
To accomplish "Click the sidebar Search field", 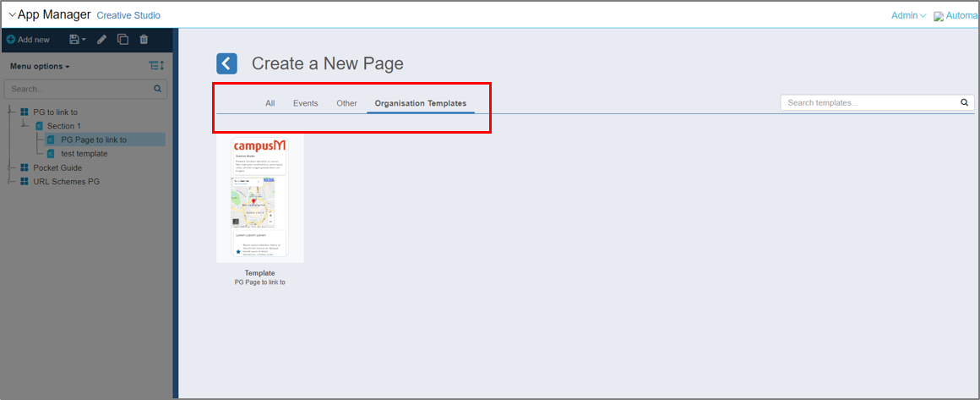I will 85,89.
